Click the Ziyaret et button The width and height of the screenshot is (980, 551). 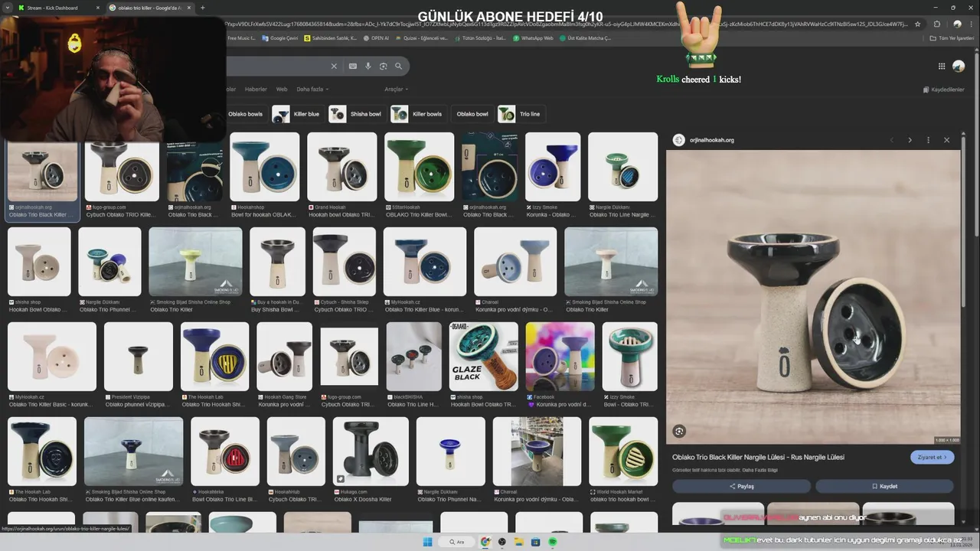coord(933,457)
